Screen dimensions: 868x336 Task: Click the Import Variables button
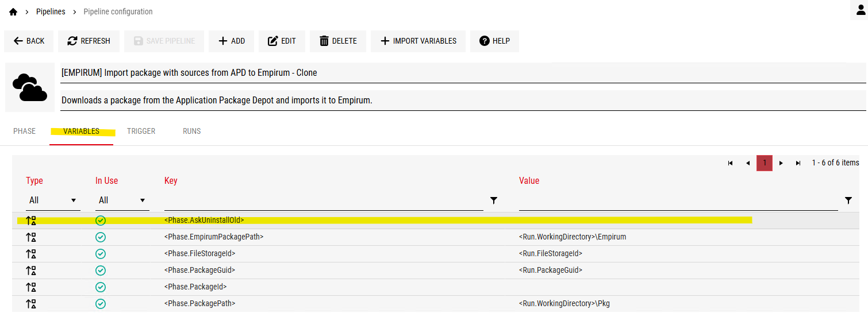coord(418,41)
